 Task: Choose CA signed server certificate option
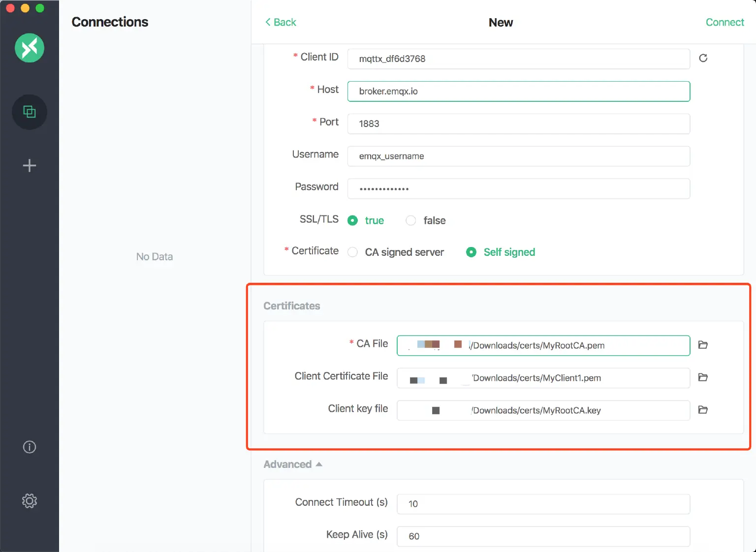coord(353,252)
